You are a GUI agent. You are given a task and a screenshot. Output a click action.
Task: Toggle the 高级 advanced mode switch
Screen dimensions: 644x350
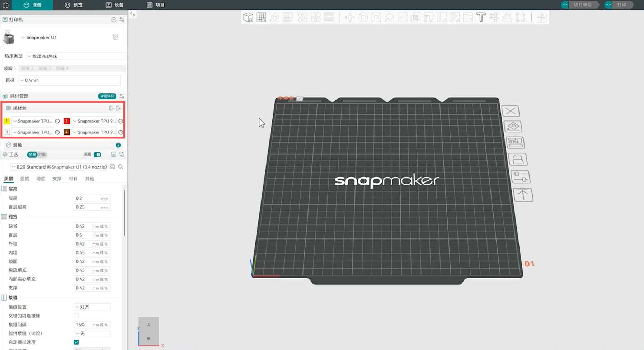pos(97,155)
